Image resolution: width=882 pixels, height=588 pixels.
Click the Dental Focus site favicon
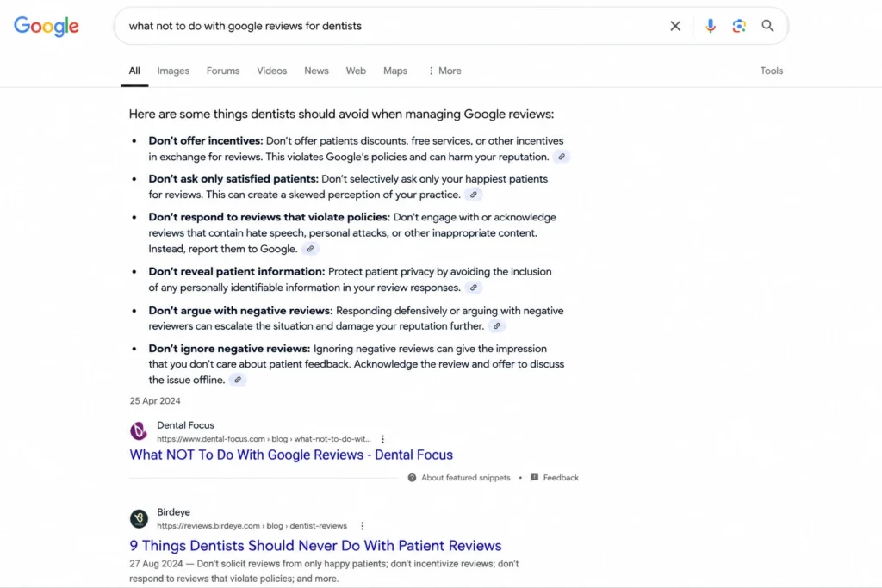click(139, 431)
